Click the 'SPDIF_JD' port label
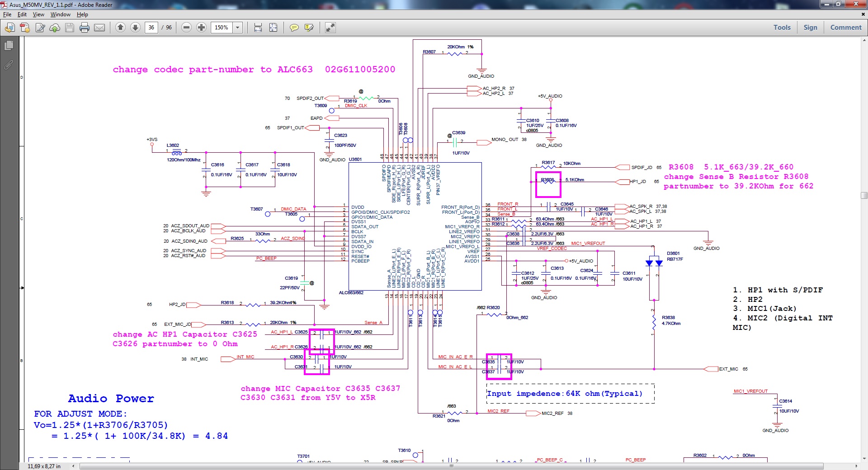This screenshot has height=470, width=868. (642, 168)
